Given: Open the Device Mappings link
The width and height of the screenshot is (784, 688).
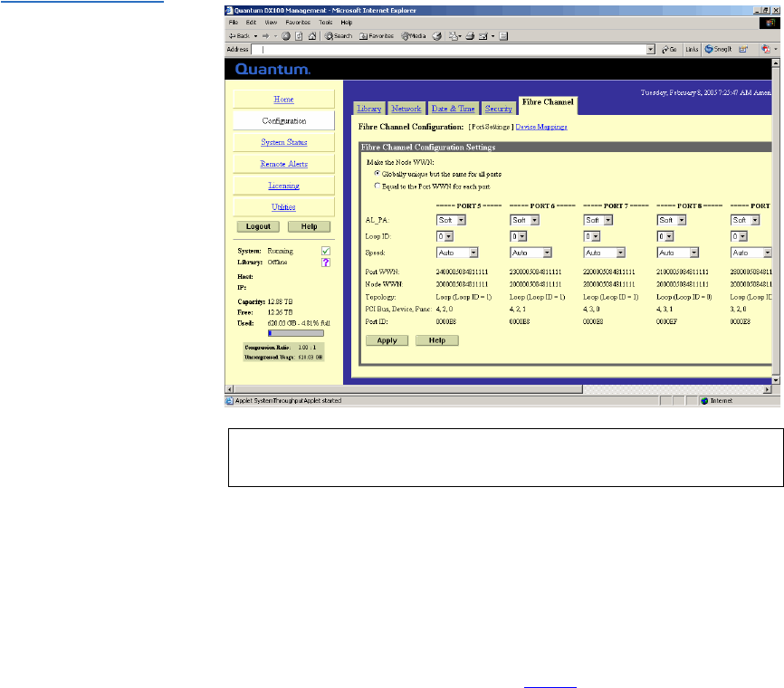Looking at the screenshot, I should pos(541,127).
